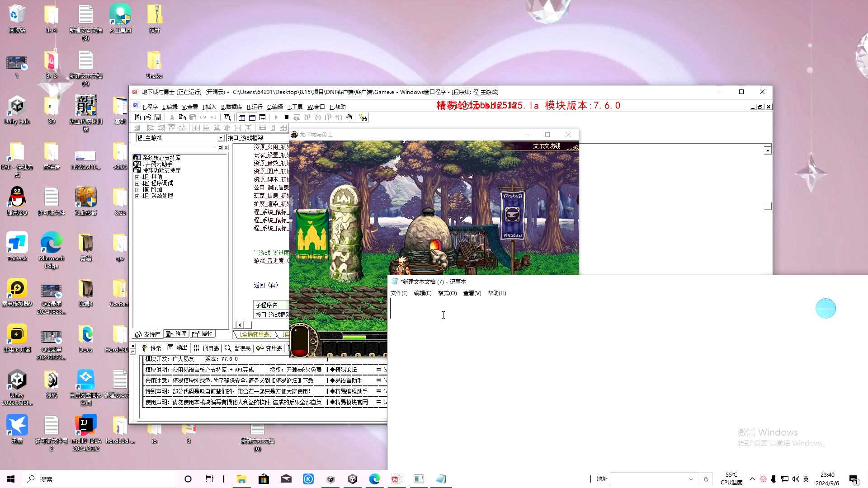Expand the 其他 tree node

[x=137, y=177]
